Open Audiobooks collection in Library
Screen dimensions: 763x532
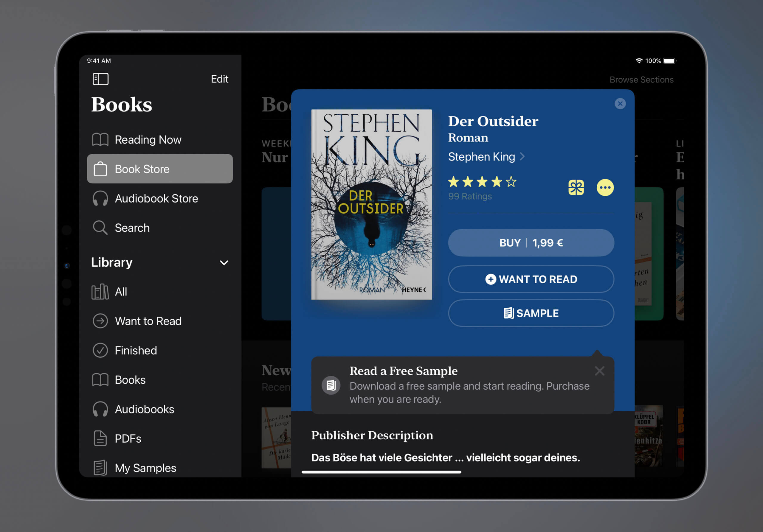(160, 409)
